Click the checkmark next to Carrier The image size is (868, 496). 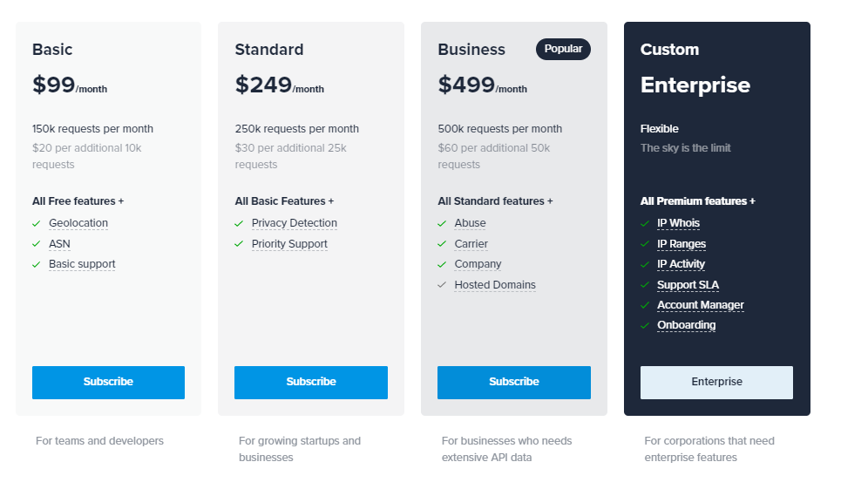tap(442, 244)
